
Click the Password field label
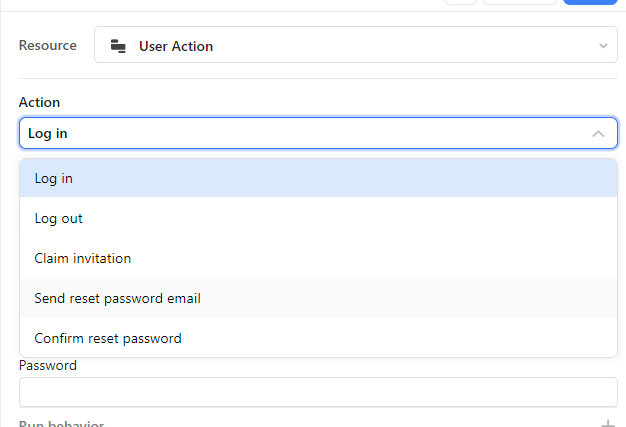point(48,366)
